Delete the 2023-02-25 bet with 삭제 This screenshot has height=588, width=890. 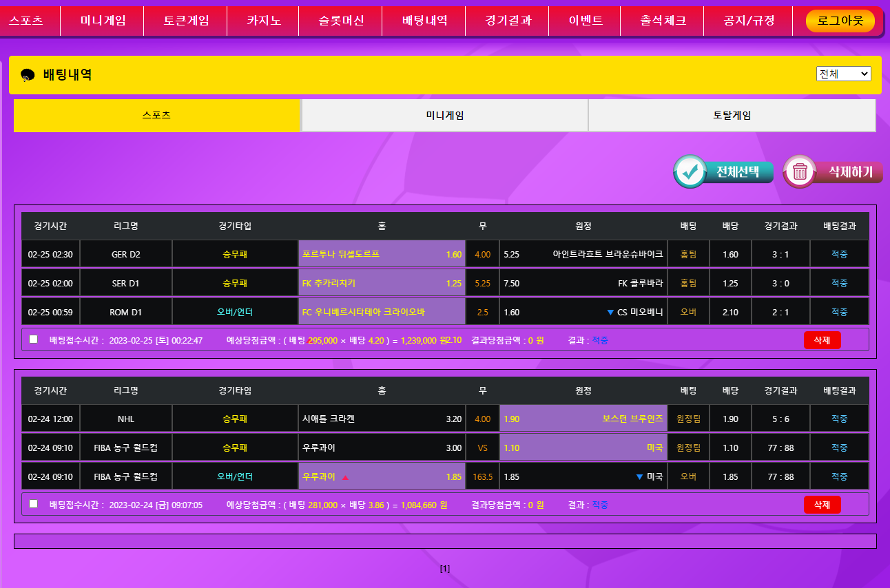[822, 340]
